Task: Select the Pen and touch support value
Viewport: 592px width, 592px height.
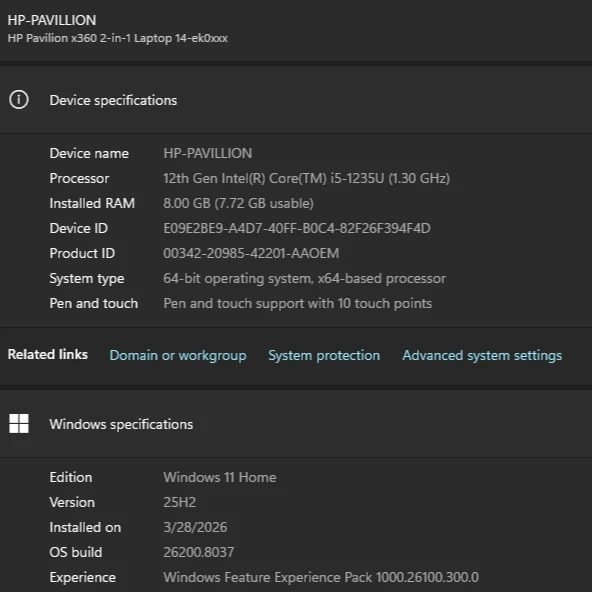Action: pos(298,303)
